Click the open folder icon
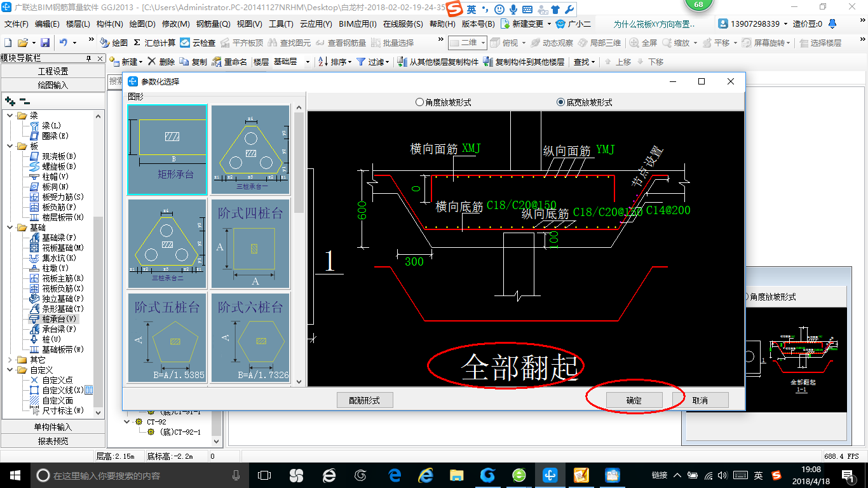868x488 pixels. [22, 43]
